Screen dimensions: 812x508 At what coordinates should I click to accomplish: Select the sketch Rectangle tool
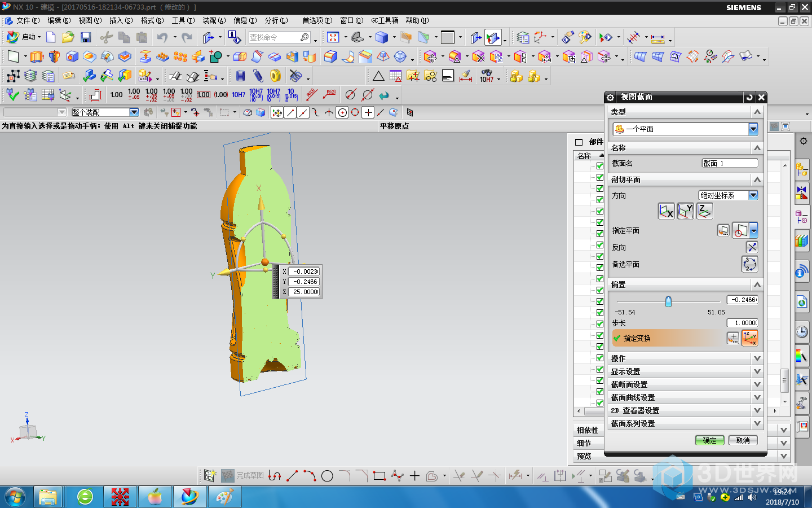coord(379,476)
